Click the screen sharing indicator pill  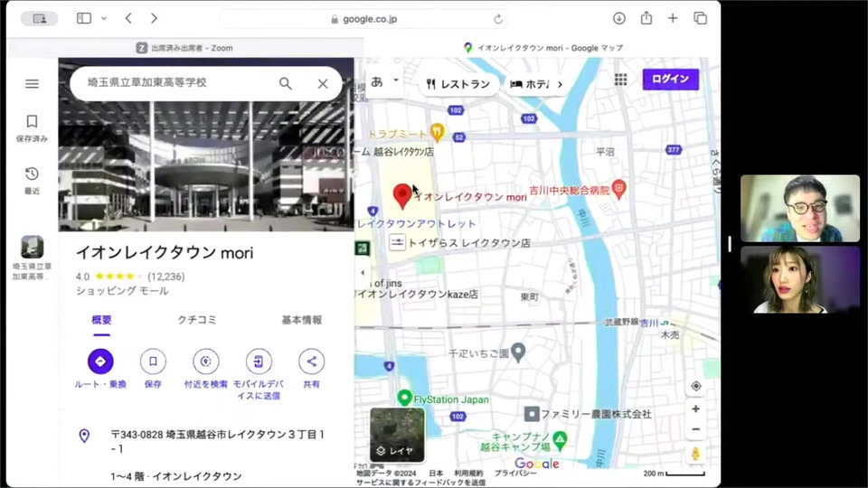pyautogui.click(x=39, y=19)
